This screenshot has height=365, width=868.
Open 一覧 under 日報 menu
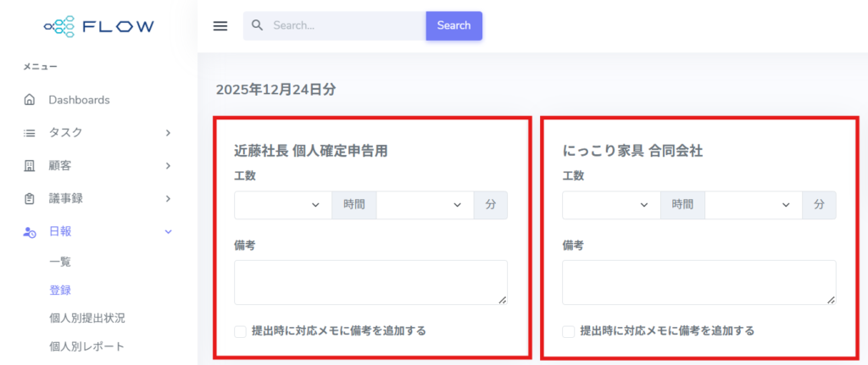(x=60, y=263)
